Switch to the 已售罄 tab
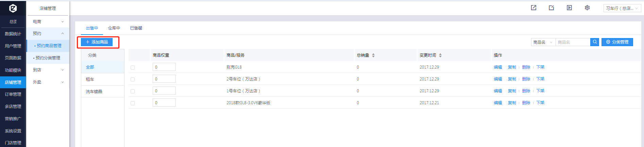Viewport: 644px width, 147px height. pyautogui.click(x=136, y=28)
